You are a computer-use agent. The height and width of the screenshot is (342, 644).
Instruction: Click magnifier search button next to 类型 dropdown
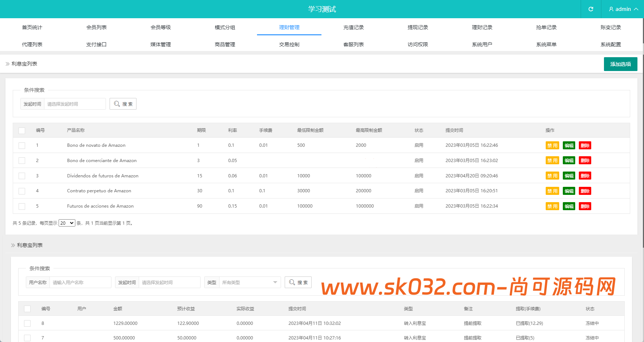[298, 282]
